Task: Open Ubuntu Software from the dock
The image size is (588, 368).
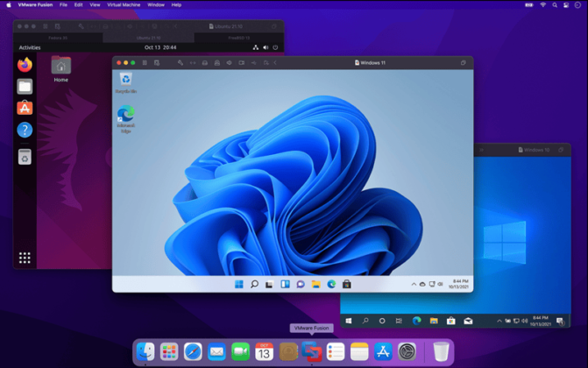Action: [x=25, y=108]
